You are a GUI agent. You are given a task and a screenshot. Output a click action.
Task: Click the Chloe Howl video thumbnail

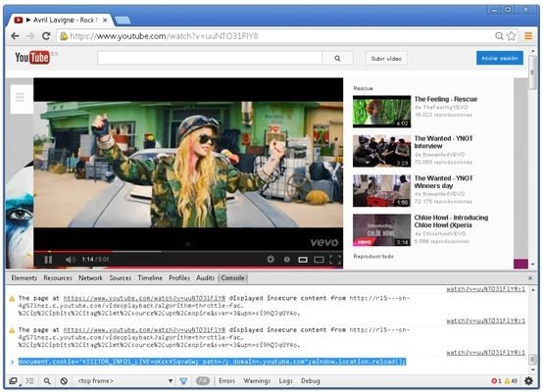pos(381,230)
